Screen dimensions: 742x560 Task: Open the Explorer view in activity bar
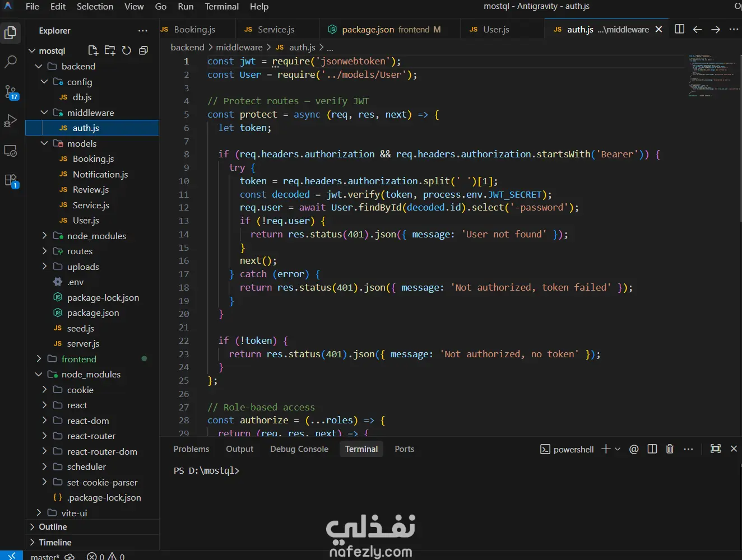coord(11,33)
